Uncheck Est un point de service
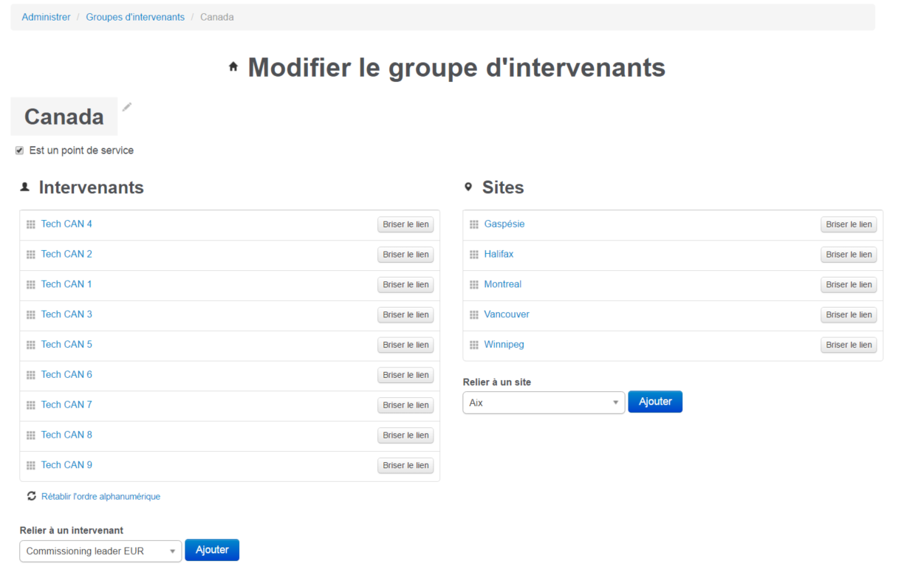924x575 pixels. pyautogui.click(x=18, y=150)
